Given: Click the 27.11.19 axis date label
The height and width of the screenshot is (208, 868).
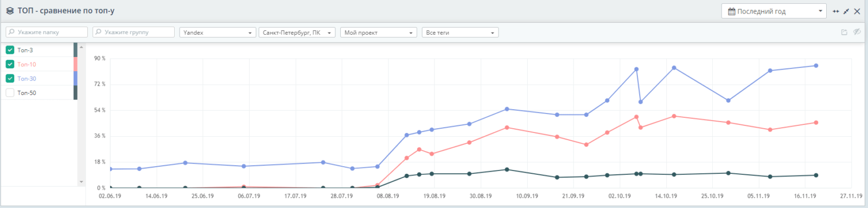Looking at the screenshot, I should pyautogui.click(x=851, y=196).
